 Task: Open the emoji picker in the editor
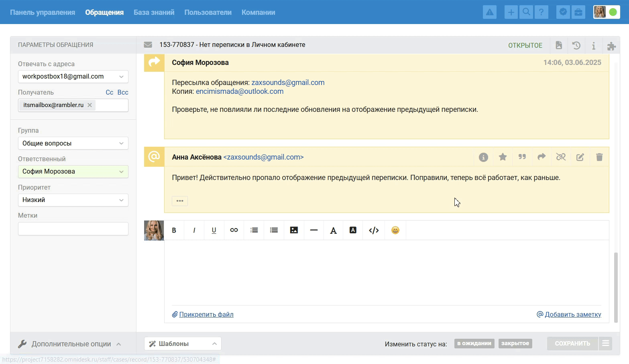coord(395,230)
